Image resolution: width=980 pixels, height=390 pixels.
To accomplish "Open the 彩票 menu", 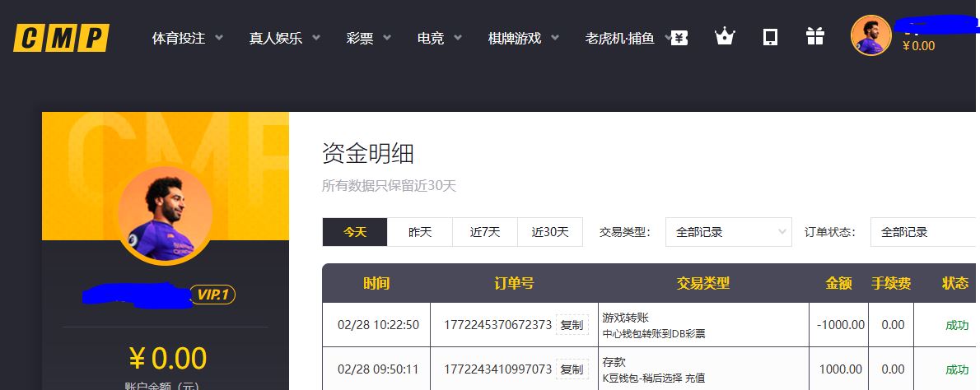I will (368, 38).
